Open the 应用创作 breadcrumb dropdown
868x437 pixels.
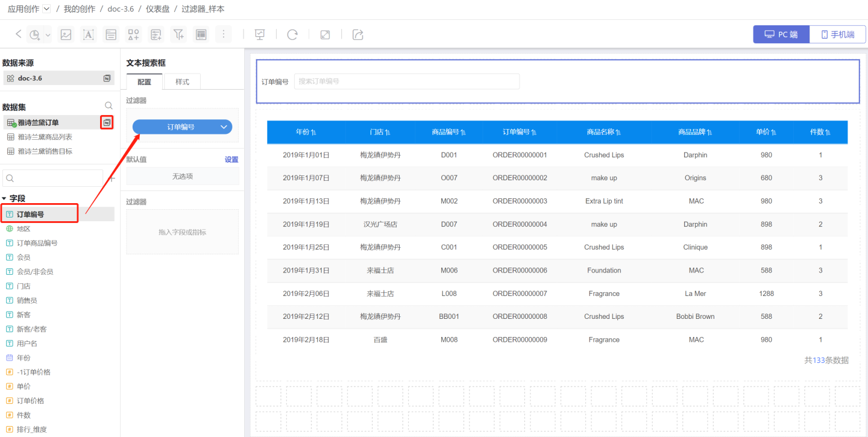click(47, 9)
